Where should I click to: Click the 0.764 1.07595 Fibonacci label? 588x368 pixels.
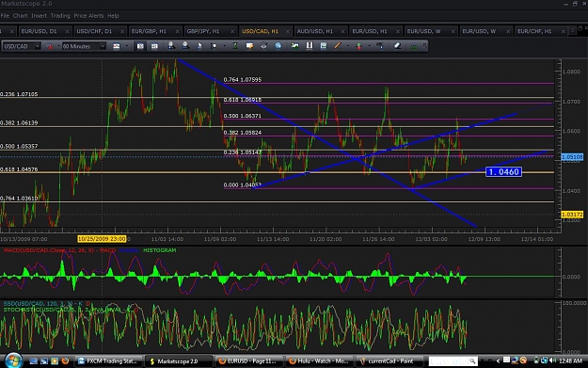243,79
